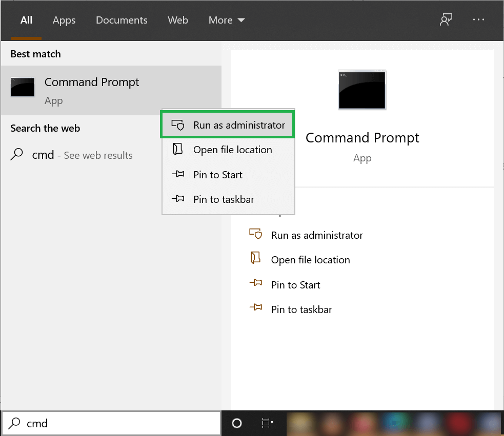
Task: Click shield icon in context menu
Action: point(178,124)
